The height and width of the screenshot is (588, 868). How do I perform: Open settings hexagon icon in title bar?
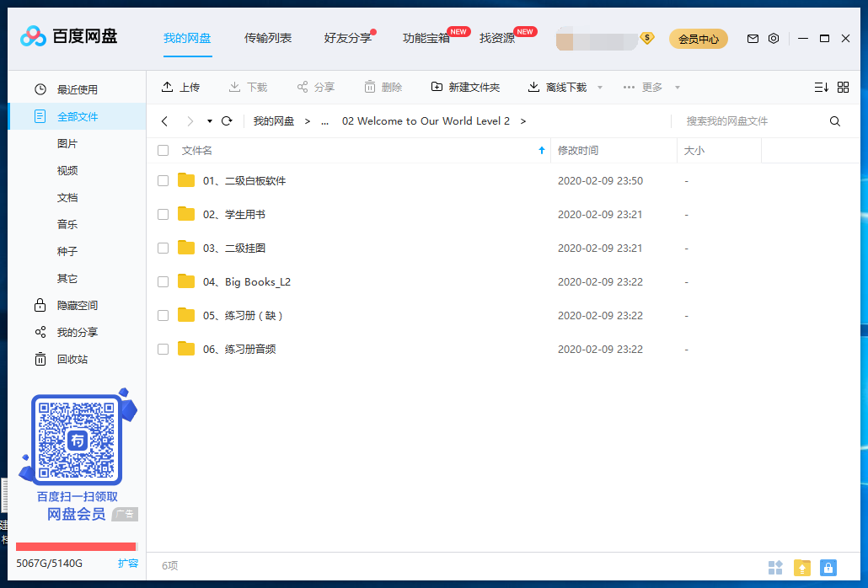(774, 38)
